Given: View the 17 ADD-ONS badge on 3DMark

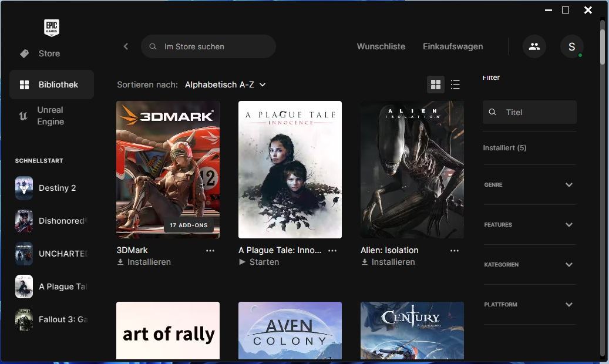Looking at the screenshot, I should (189, 225).
